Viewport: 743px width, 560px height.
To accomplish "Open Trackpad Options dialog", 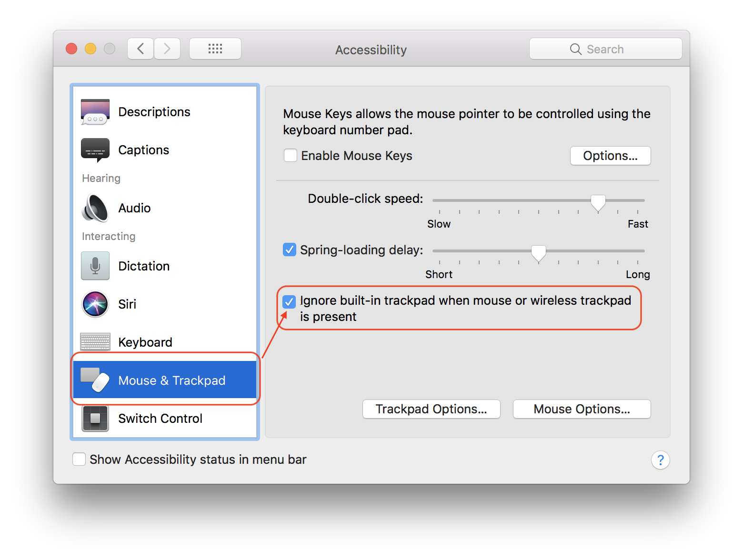I will coord(431,409).
